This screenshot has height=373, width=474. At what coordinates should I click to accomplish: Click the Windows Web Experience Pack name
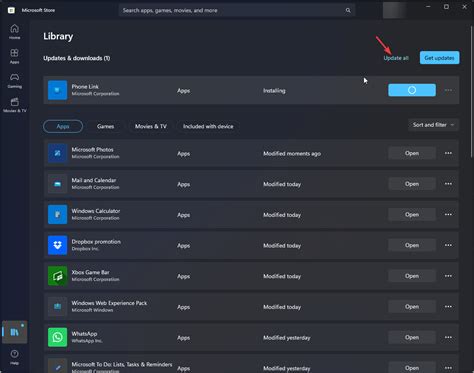[109, 303]
